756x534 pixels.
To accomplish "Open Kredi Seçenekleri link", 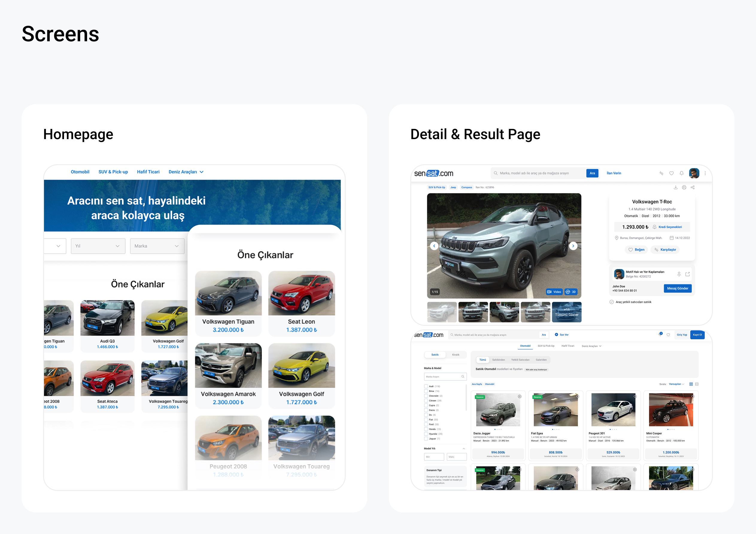I will coord(670,227).
